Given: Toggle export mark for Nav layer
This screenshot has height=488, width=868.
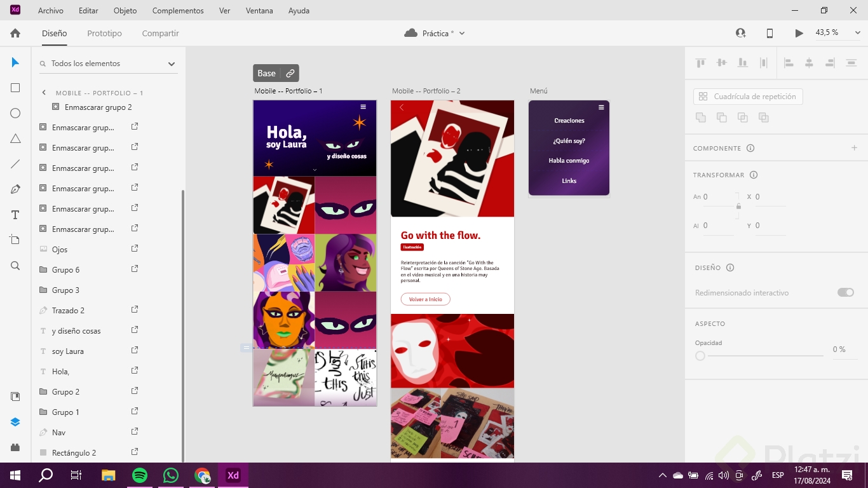Looking at the screenshot, I should [135, 431].
